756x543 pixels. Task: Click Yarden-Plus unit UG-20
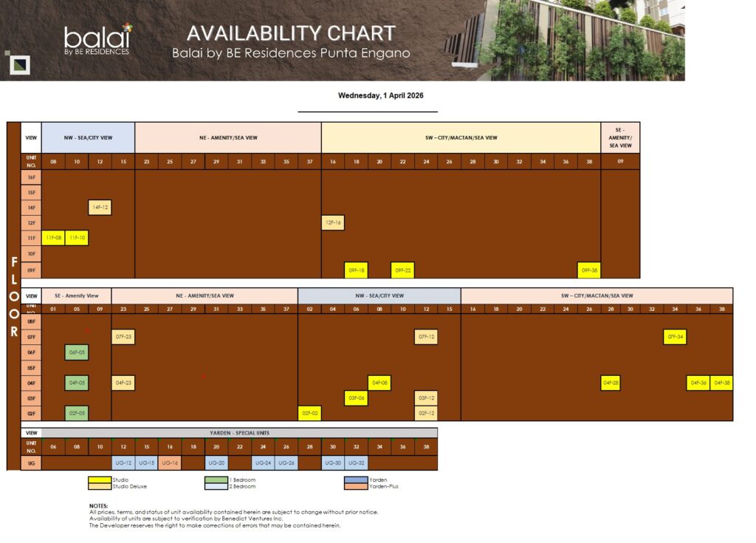(x=216, y=462)
